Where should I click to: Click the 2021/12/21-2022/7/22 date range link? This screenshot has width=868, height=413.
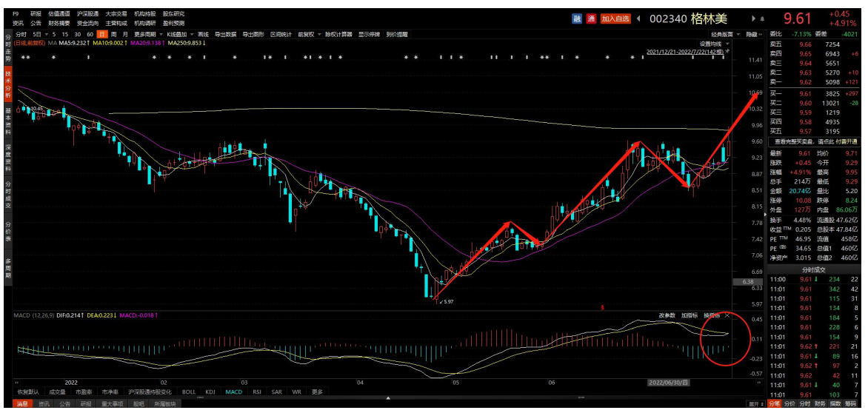coord(684,53)
